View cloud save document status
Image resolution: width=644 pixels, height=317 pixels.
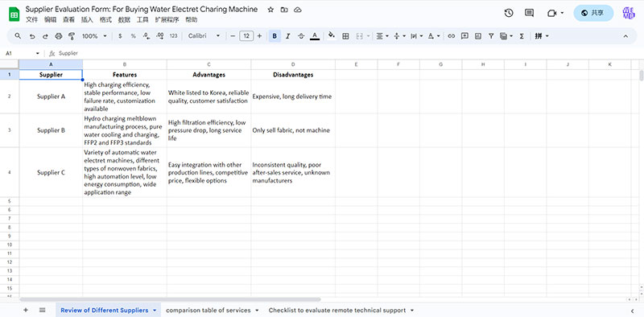pyautogui.click(x=298, y=10)
